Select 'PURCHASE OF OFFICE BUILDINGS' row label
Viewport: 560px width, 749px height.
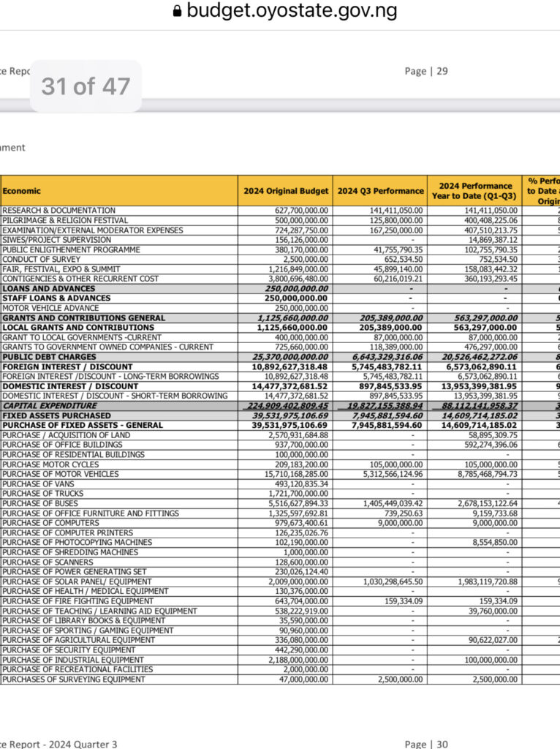pos(62,445)
